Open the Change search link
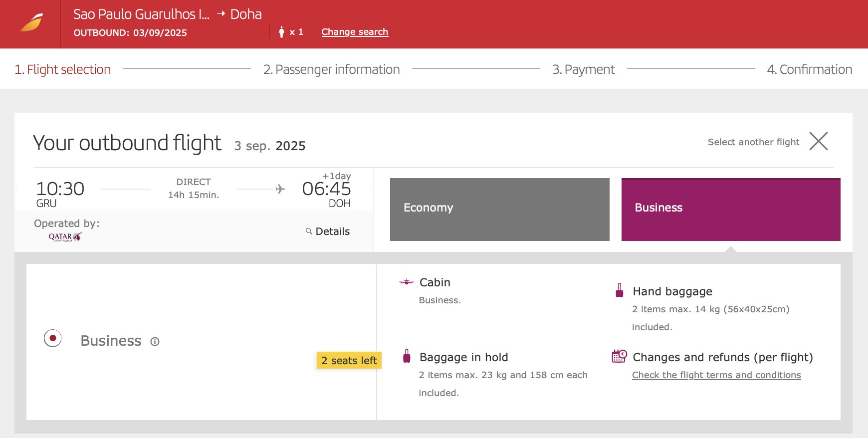Screen dimensions: 868x438 tap(355, 32)
